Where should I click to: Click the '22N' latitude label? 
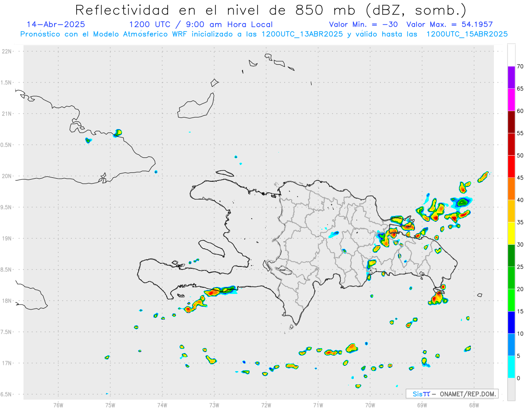click(8, 51)
